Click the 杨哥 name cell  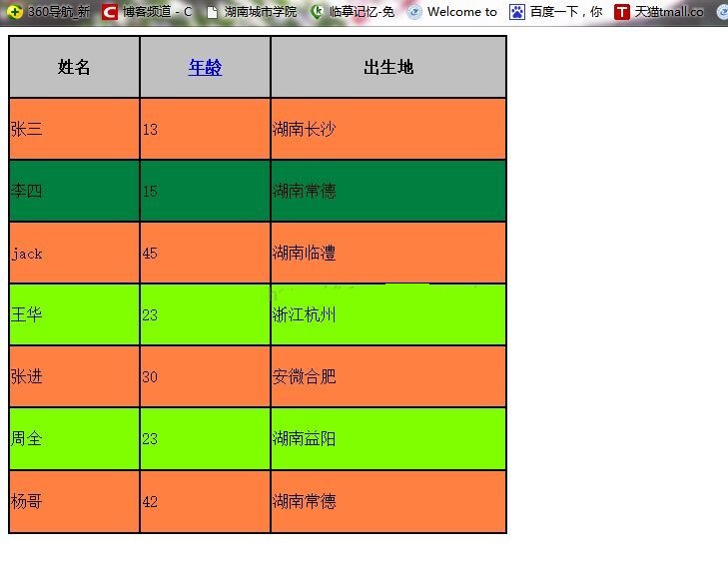tap(74, 501)
